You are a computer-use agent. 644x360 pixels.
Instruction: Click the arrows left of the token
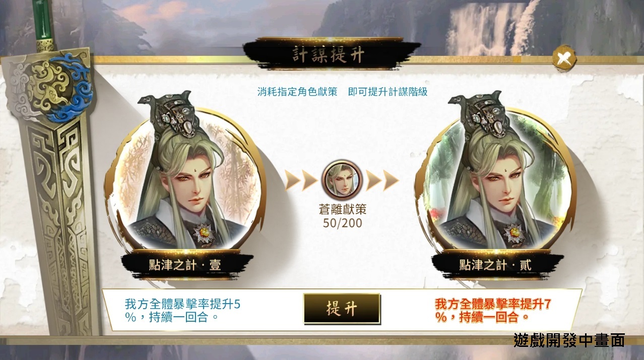click(301, 180)
